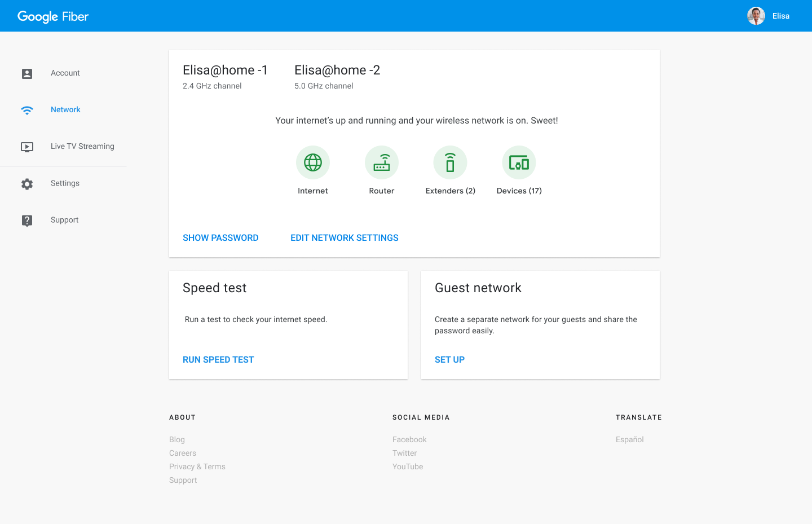Open the Blog footer link

click(x=177, y=439)
